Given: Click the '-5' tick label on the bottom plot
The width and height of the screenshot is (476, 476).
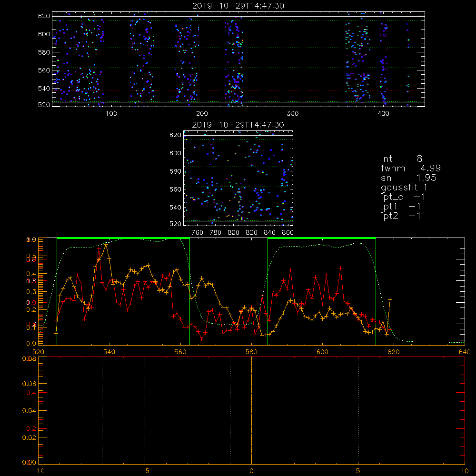Looking at the screenshot, I should [145, 471].
